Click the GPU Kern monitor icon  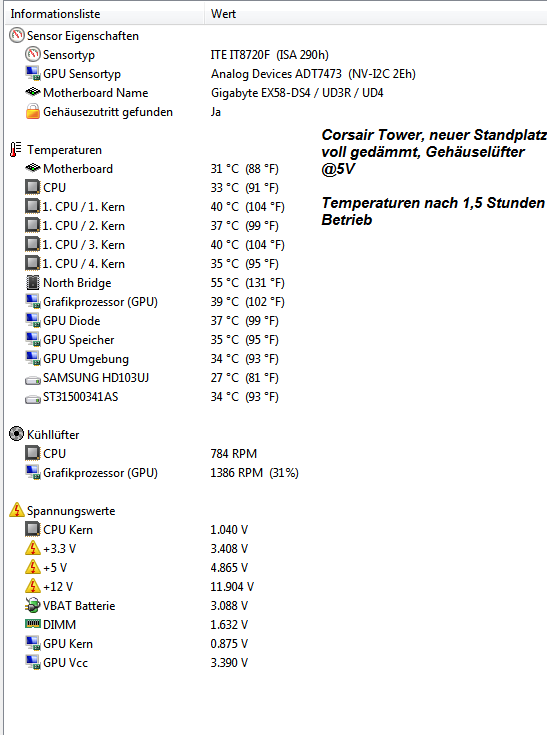pyautogui.click(x=33, y=643)
